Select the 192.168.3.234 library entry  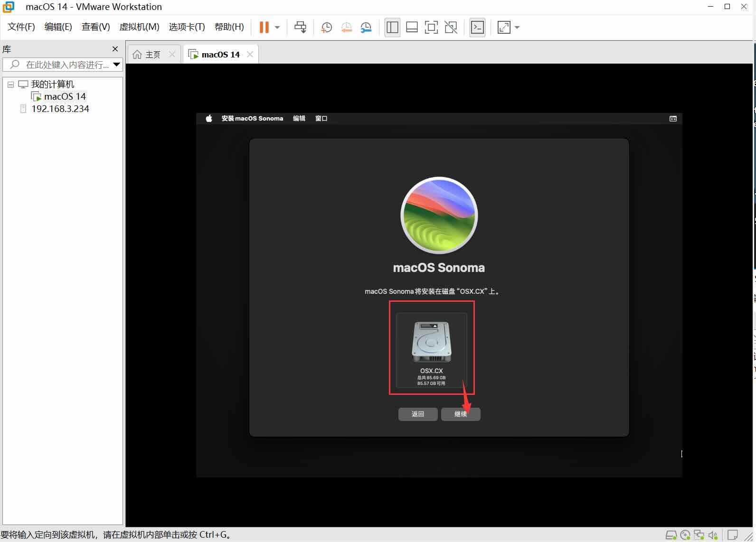(60, 109)
